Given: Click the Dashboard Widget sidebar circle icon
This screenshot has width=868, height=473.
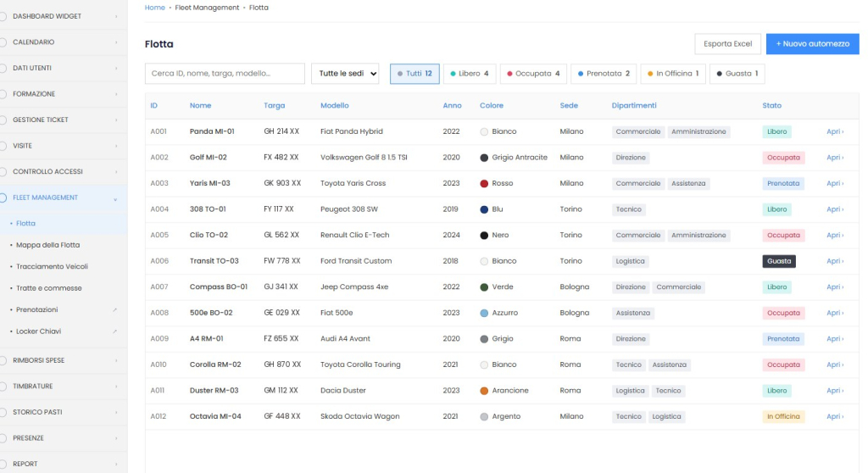Looking at the screenshot, I should coord(3,17).
